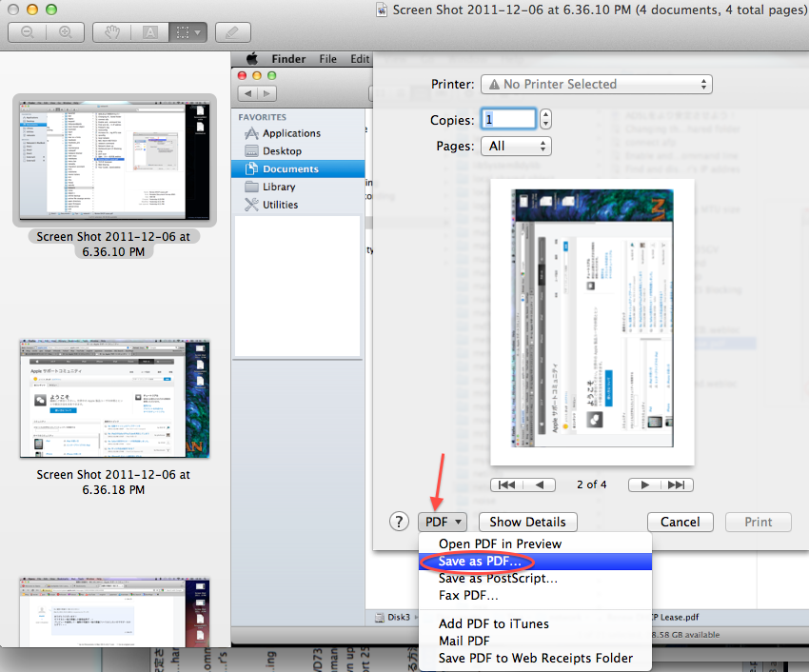Choose Mail PDF menu item
Viewport: 809px width, 672px height.
[x=535, y=641]
